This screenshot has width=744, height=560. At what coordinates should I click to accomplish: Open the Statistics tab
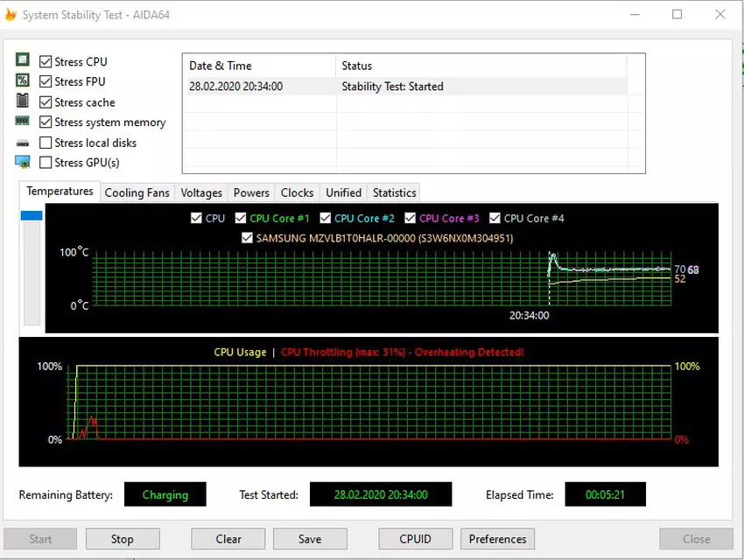point(394,192)
